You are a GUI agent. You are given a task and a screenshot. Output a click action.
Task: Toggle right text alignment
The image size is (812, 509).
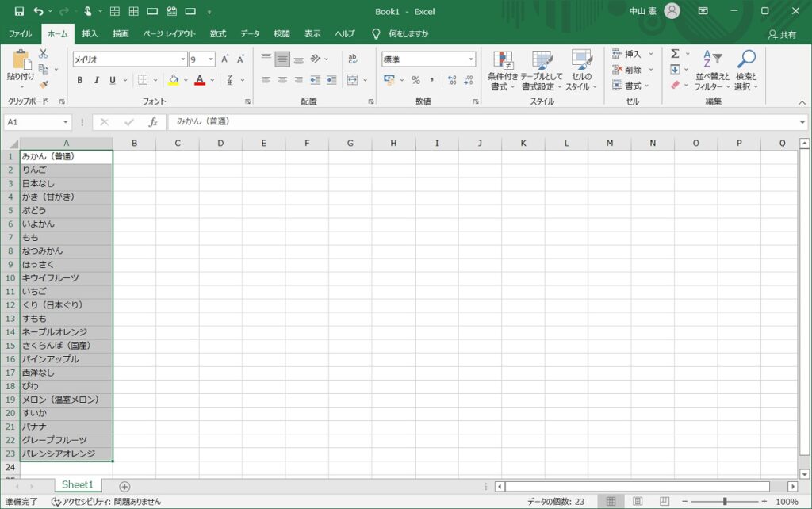coord(299,80)
